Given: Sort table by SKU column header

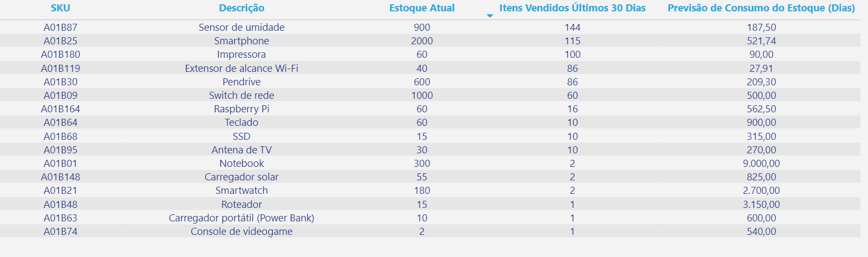Looking at the screenshot, I should (x=60, y=8).
